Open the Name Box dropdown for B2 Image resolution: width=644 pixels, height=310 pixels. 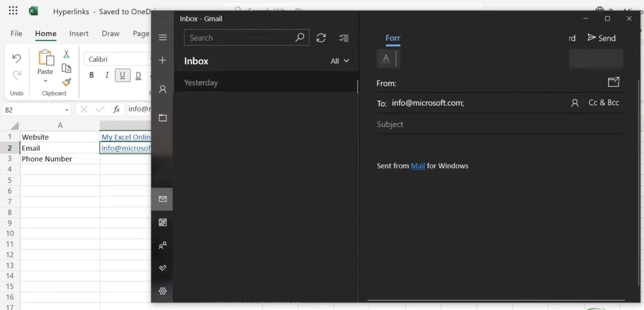point(67,110)
